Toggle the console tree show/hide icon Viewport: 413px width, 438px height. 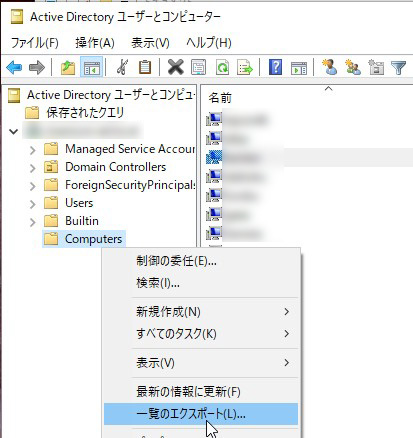pyautogui.click(x=91, y=67)
